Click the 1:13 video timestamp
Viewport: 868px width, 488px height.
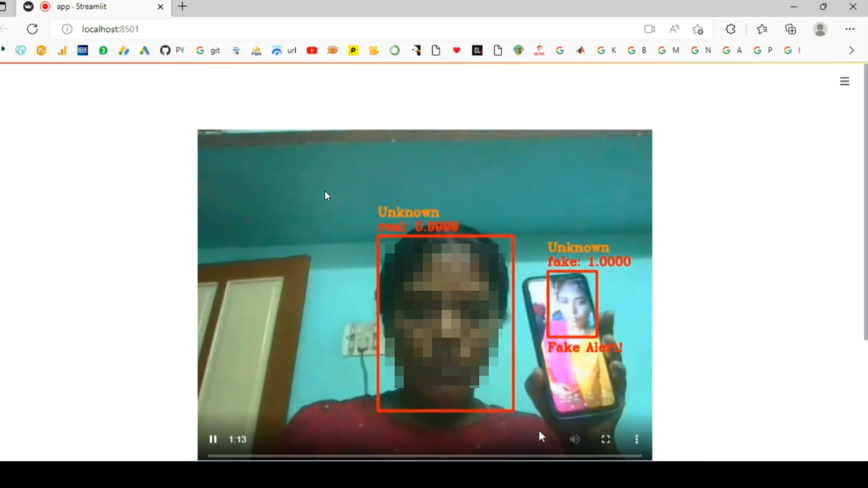click(x=237, y=439)
